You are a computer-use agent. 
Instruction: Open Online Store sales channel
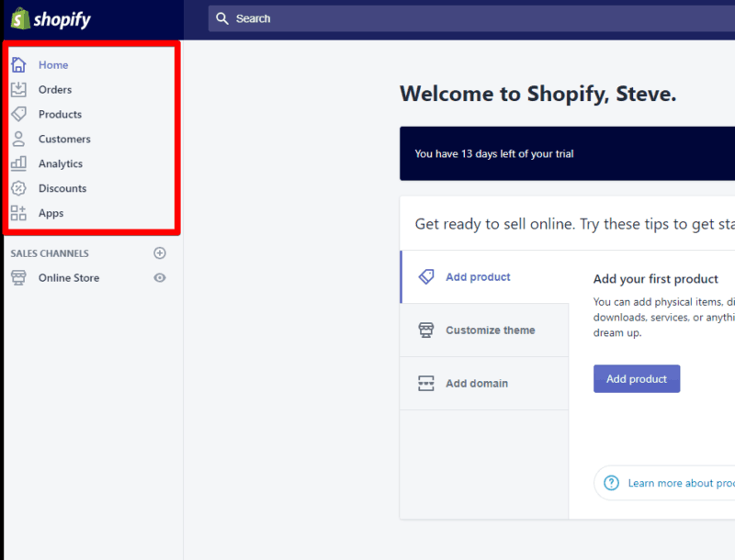pos(69,278)
